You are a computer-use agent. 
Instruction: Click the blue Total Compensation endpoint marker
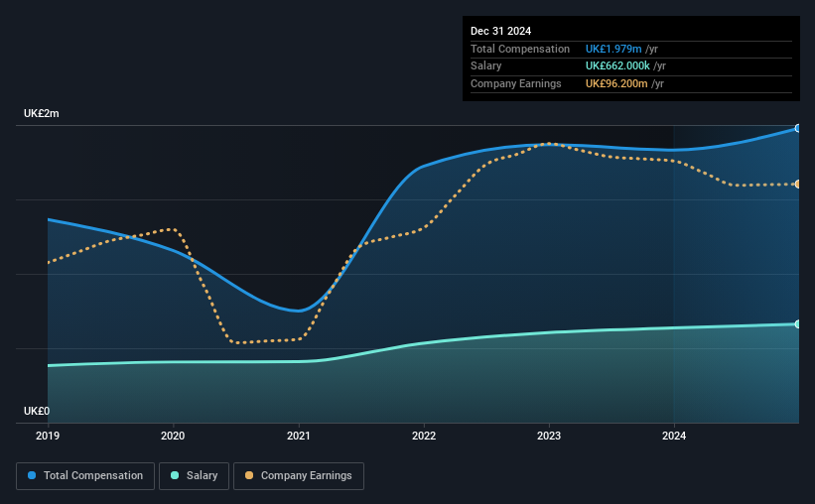798,128
